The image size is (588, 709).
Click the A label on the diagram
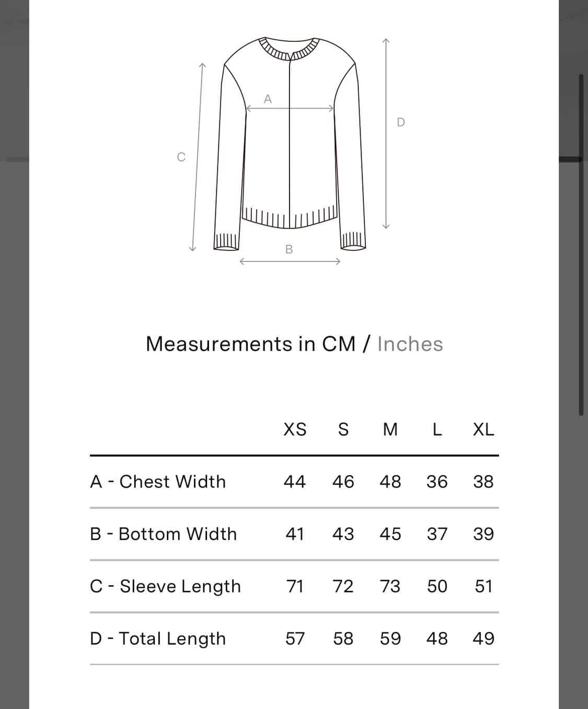[268, 99]
